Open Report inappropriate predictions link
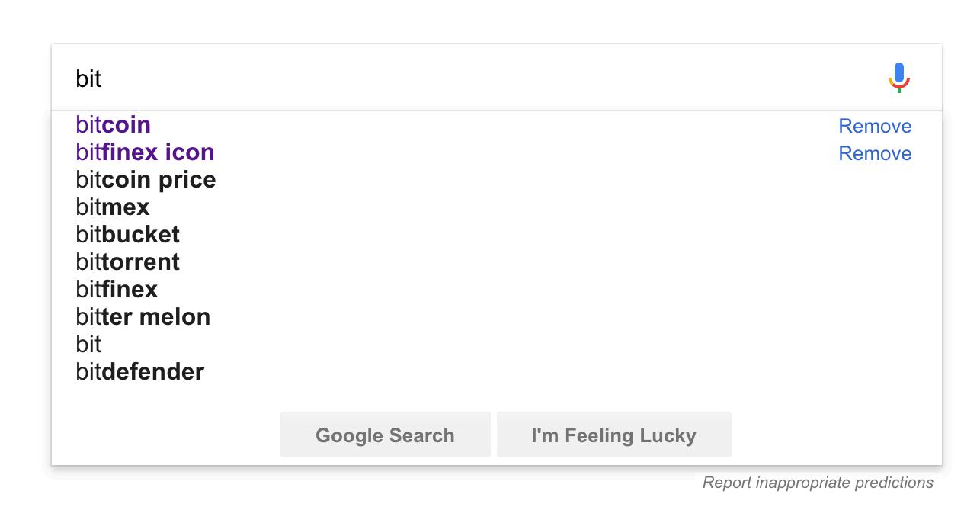The width and height of the screenshot is (980, 523). tap(818, 483)
